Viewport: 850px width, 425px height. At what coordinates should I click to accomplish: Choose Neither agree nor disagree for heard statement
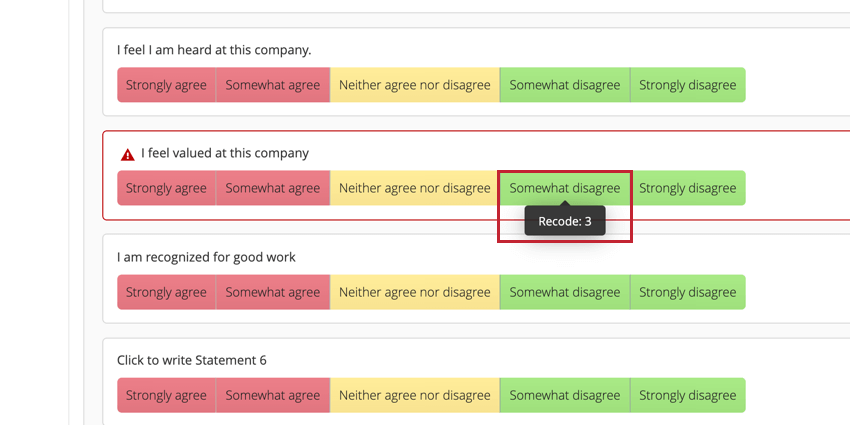[x=415, y=85]
